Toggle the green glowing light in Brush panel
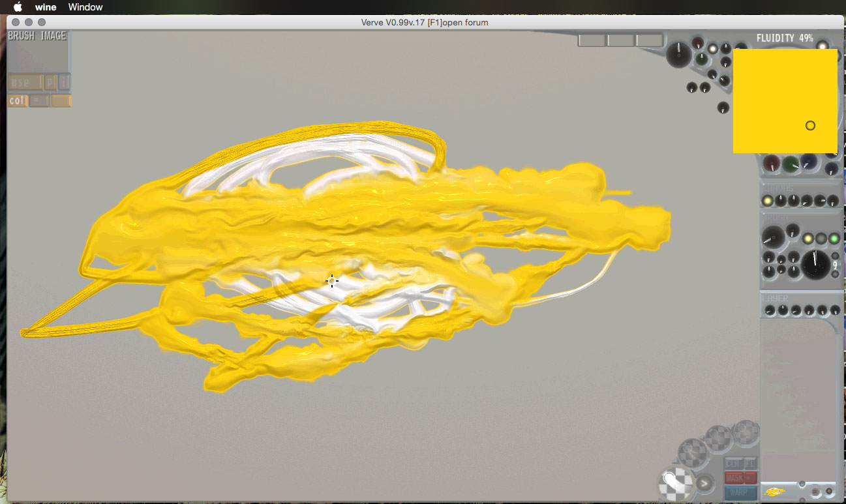Screen dimensions: 846x504 (834, 239)
